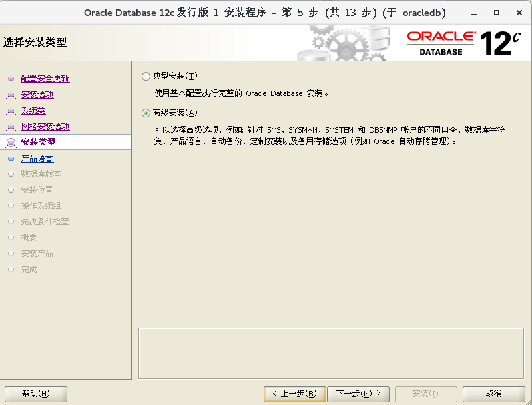Click the installer window title bar text

click(264, 13)
